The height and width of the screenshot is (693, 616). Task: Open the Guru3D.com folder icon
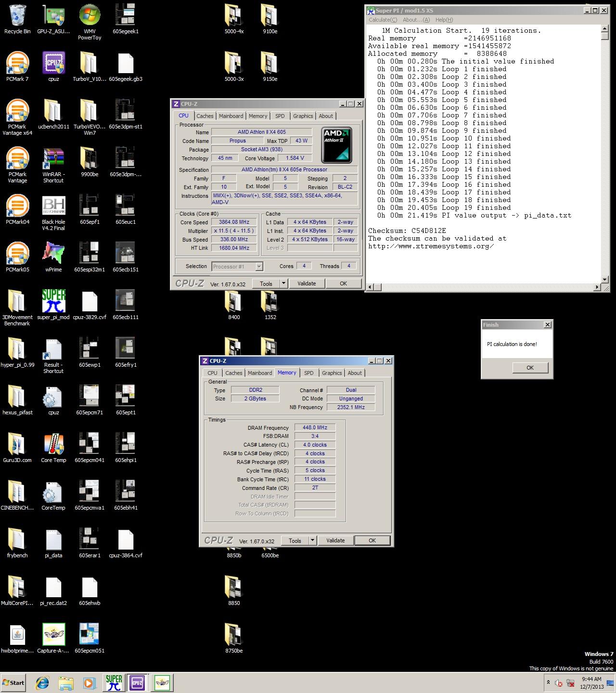tap(17, 448)
